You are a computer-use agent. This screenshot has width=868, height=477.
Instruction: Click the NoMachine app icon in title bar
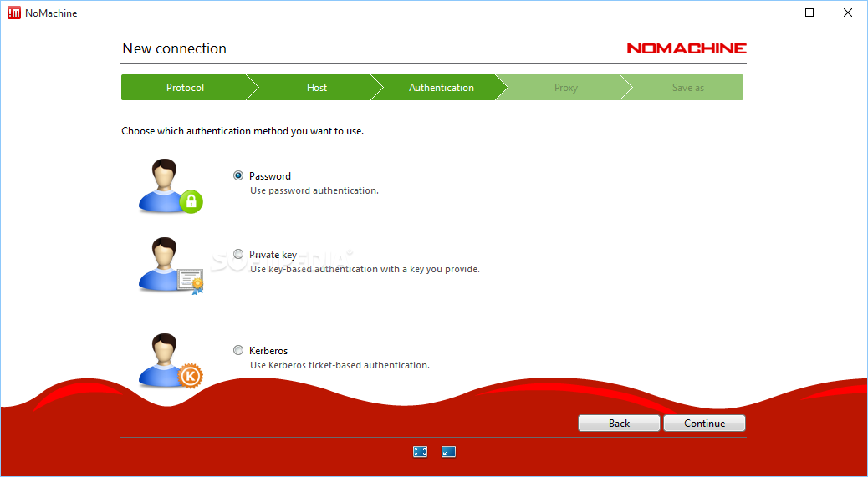click(x=14, y=13)
